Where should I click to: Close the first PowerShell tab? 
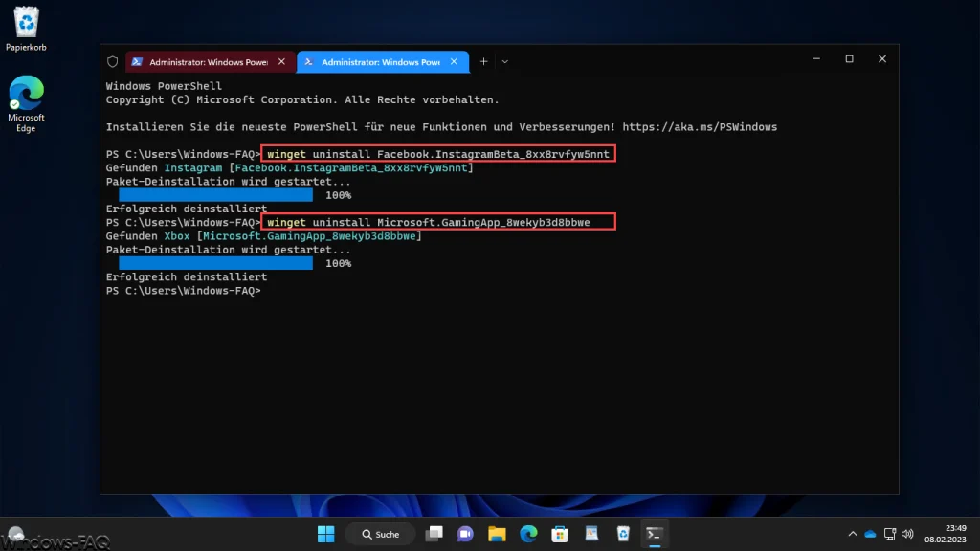282,62
